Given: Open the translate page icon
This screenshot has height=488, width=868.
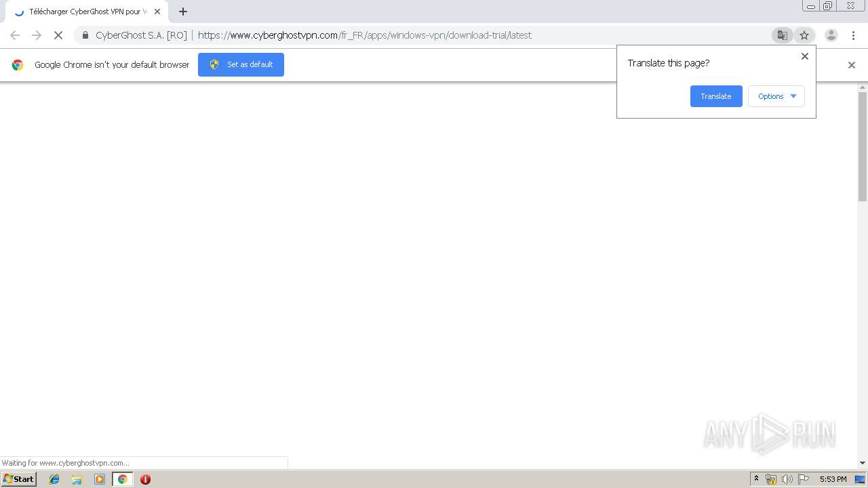Looking at the screenshot, I should pos(782,35).
